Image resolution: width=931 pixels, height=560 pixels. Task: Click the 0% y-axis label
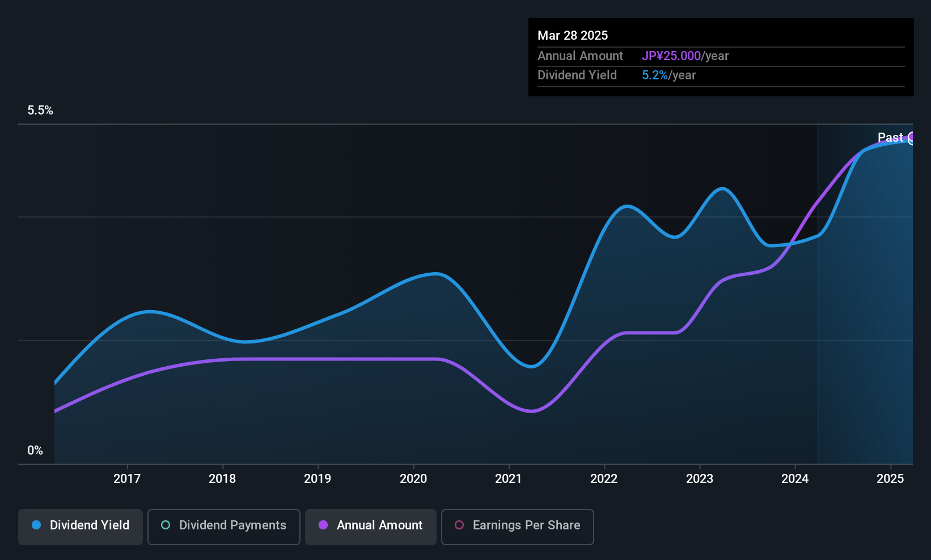pyautogui.click(x=35, y=451)
